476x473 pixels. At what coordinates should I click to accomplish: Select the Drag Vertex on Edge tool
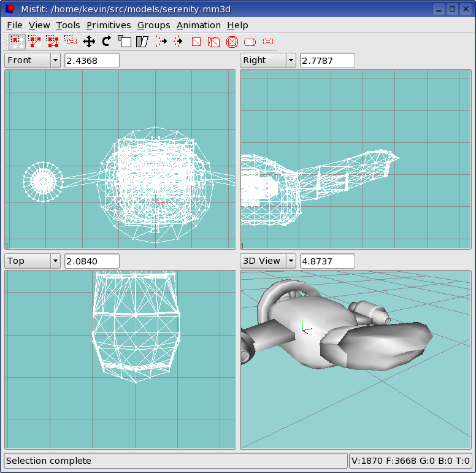point(178,41)
